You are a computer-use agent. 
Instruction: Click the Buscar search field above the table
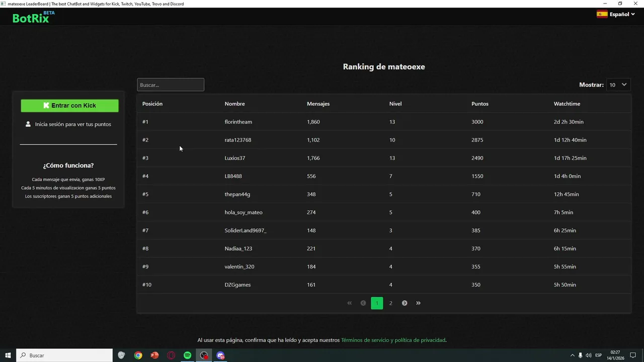coord(171,85)
